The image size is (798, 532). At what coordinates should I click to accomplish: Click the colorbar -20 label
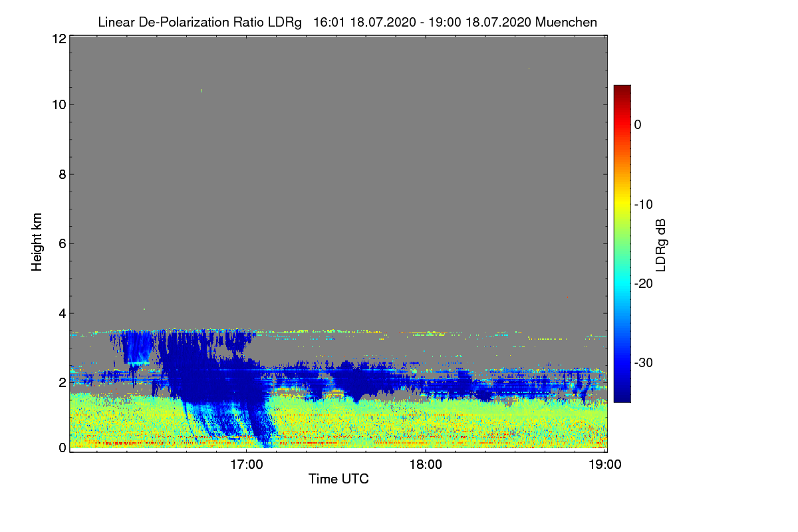(x=645, y=283)
